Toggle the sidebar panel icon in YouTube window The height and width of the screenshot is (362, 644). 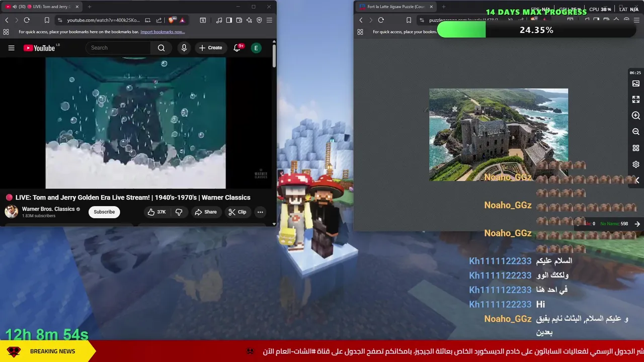tap(229, 20)
